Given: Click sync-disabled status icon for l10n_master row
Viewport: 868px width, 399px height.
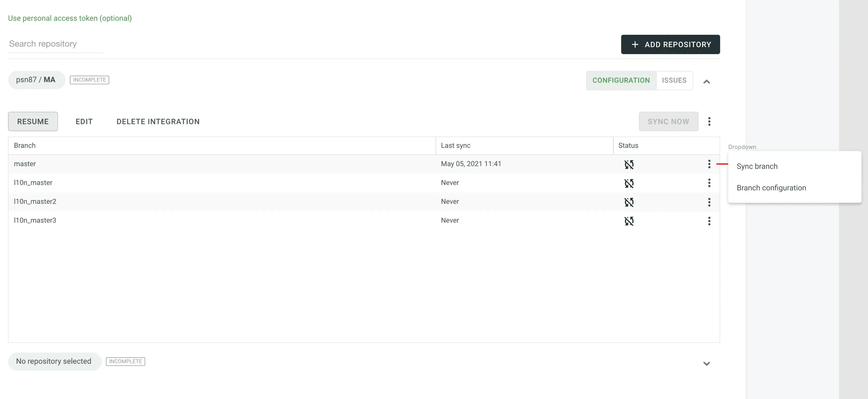Looking at the screenshot, I should pyautogui.click(x=629, y=183).
